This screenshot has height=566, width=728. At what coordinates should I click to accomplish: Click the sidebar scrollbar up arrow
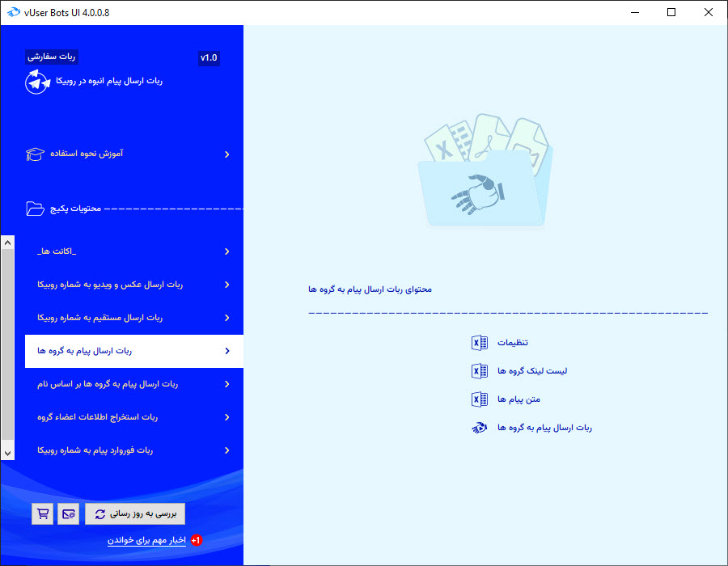[7, 243]
